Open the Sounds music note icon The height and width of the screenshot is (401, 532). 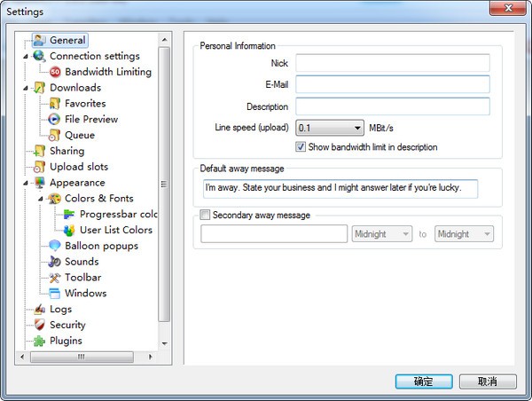click(54, 261)
